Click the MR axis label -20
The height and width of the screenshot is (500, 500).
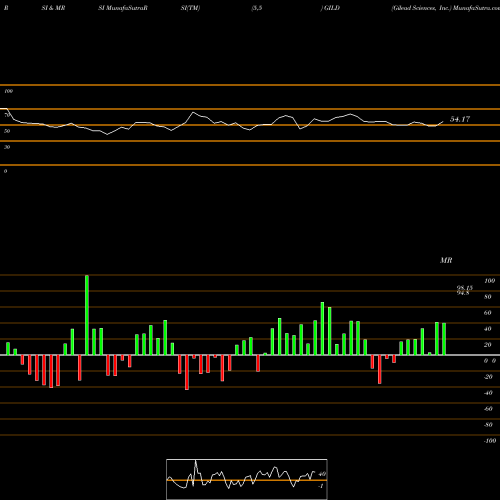488,377
